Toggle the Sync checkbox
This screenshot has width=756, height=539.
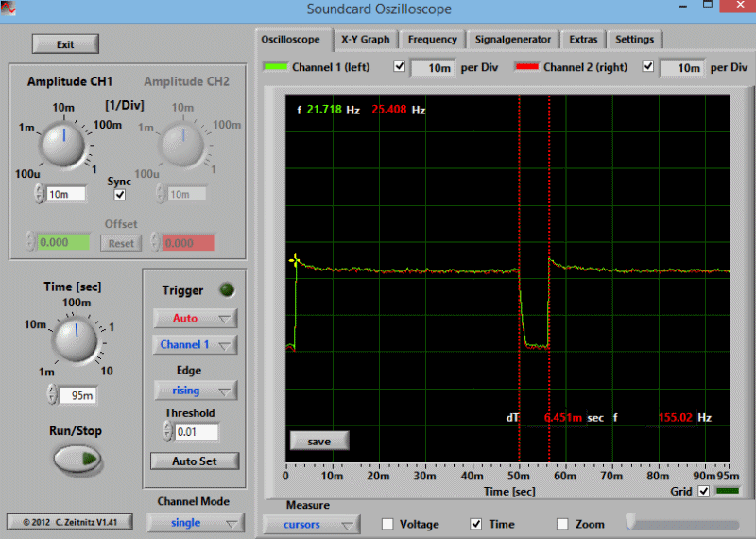[x=120, y=195]
